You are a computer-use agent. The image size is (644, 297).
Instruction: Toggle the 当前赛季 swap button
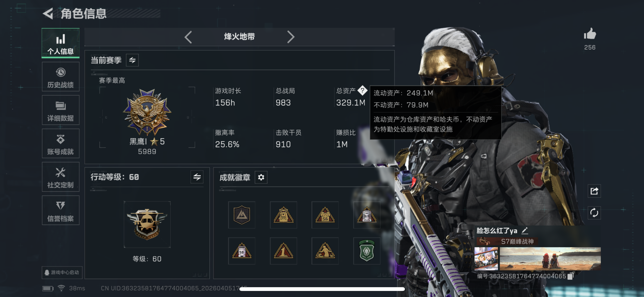[x=132, y=60]
